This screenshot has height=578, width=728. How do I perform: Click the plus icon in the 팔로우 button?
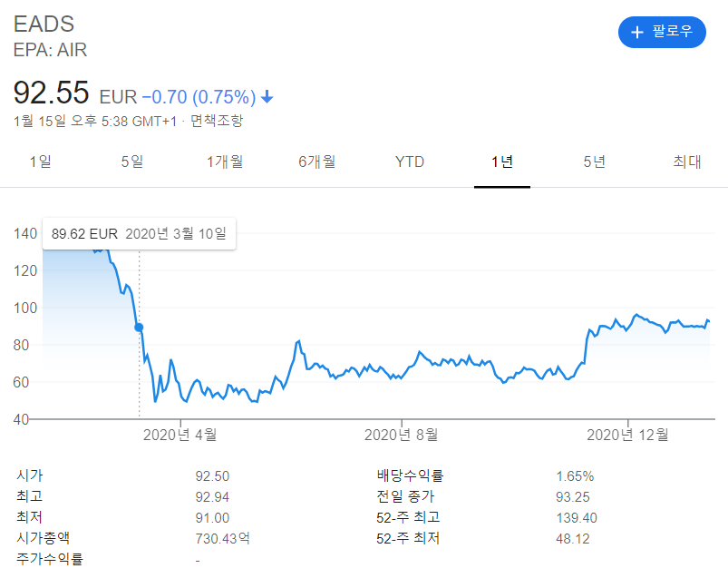(x=637, y=32)
